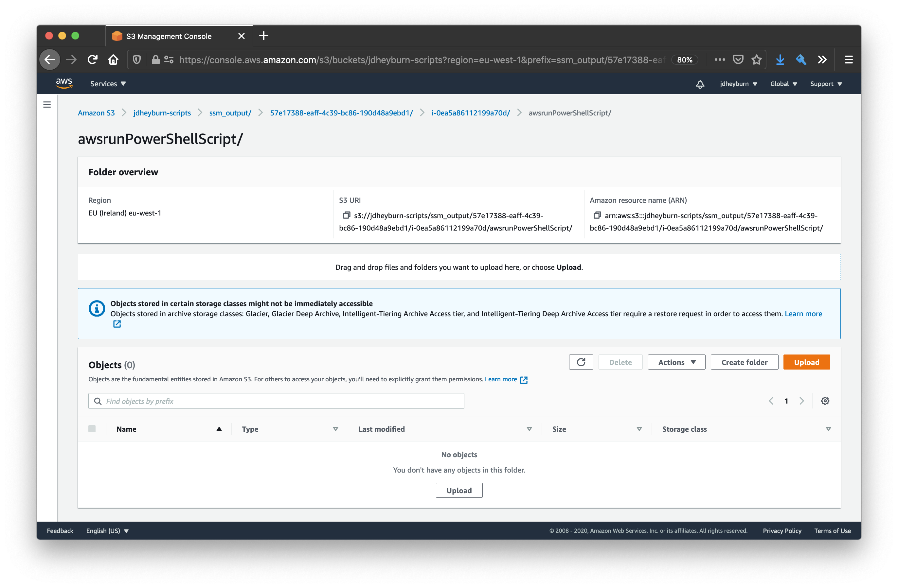898x588 pixels.
Task: Open the external link icon under the storage class notice
Action: coord(117,324)
